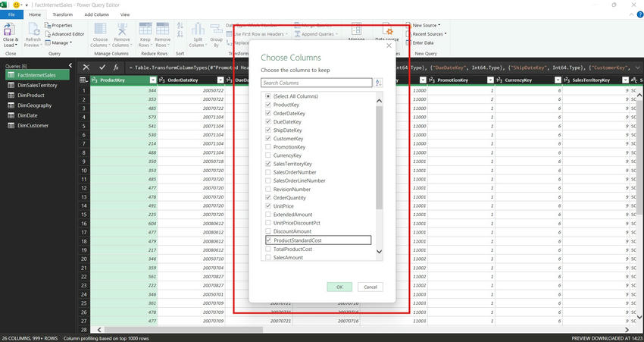
Task: Open the New Source dropdown
Action: click(x=423, y=26)
